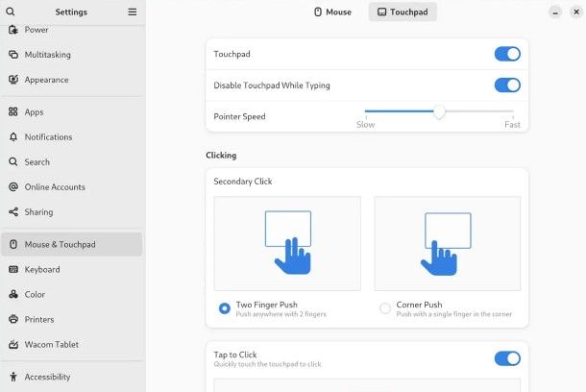Click 'Push with a single finger in the corner' text
The width and height of the screenshot is (586, 392).
pos(454,314)
